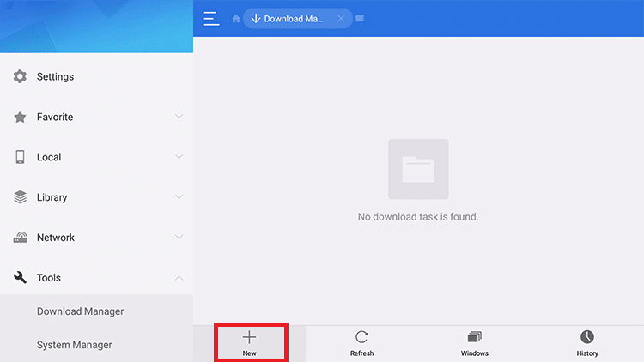Open the small grid icon beside the tab
Viewport: 644px width, 362px height.
360,19
